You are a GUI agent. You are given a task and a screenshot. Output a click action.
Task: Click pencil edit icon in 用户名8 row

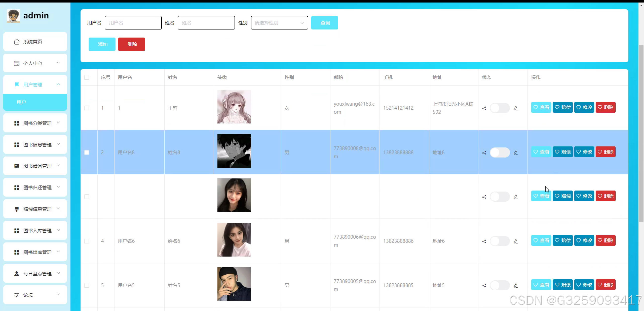[516, 153]
